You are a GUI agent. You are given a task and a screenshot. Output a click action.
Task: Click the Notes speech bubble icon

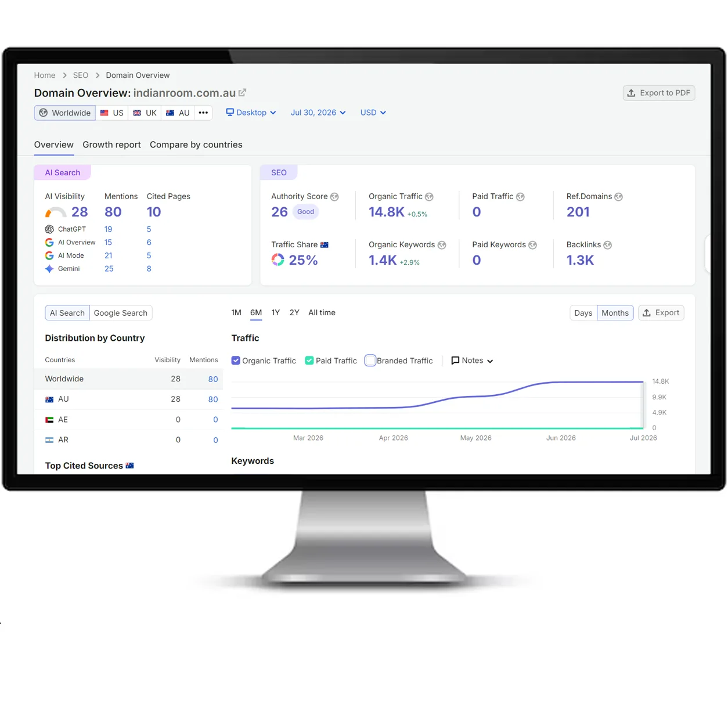tap(455, 361)
